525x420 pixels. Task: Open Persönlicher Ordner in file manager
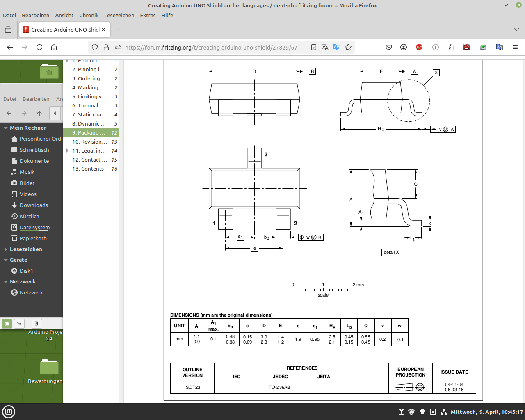37,139
